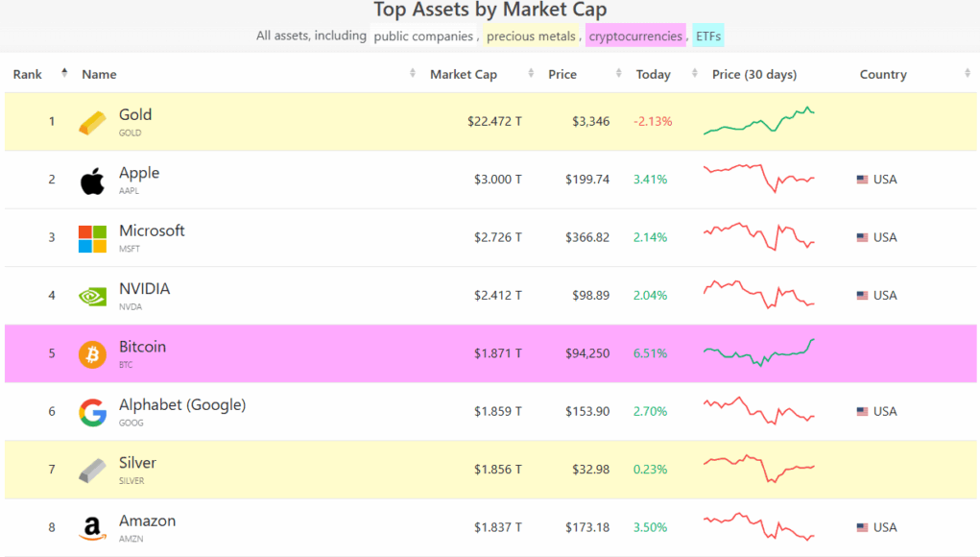Open the Amazon asset name link
The image size is (980, 557).
[x=147, y=521]
